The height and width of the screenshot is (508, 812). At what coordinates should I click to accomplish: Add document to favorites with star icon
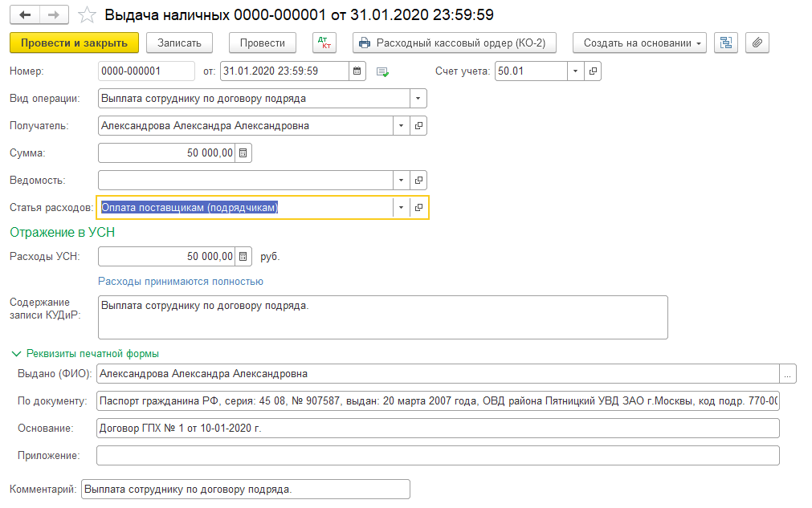pos(87,15)
